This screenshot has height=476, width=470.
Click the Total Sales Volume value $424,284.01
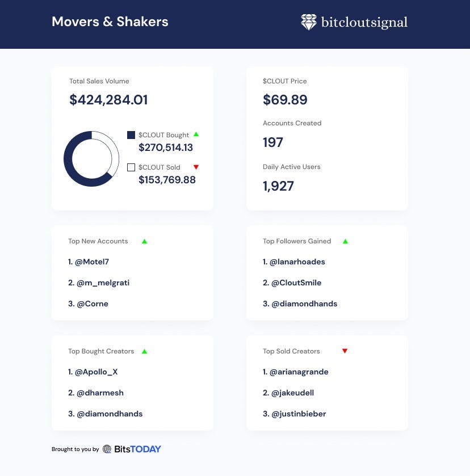tap(108, 100)
